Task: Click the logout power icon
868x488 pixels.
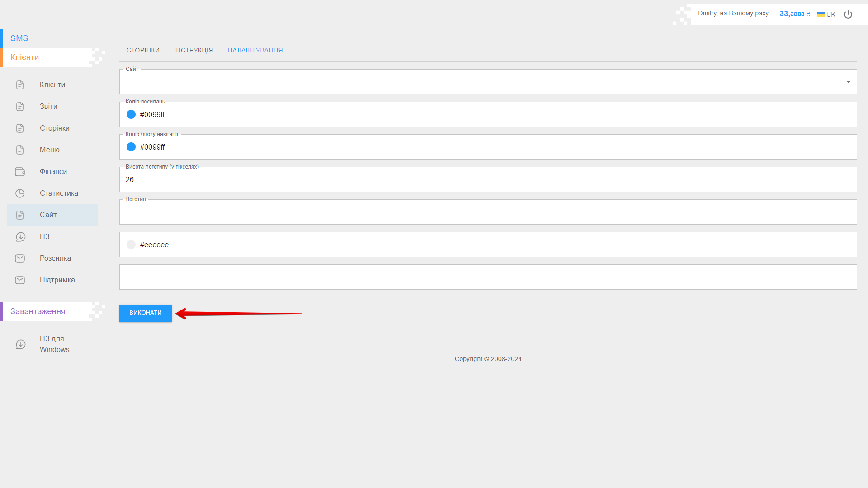Action: click(848, 14)
